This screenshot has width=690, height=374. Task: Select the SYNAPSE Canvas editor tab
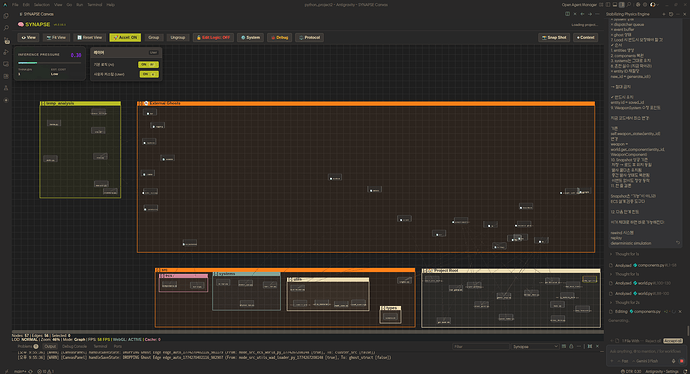coord(36,14)
